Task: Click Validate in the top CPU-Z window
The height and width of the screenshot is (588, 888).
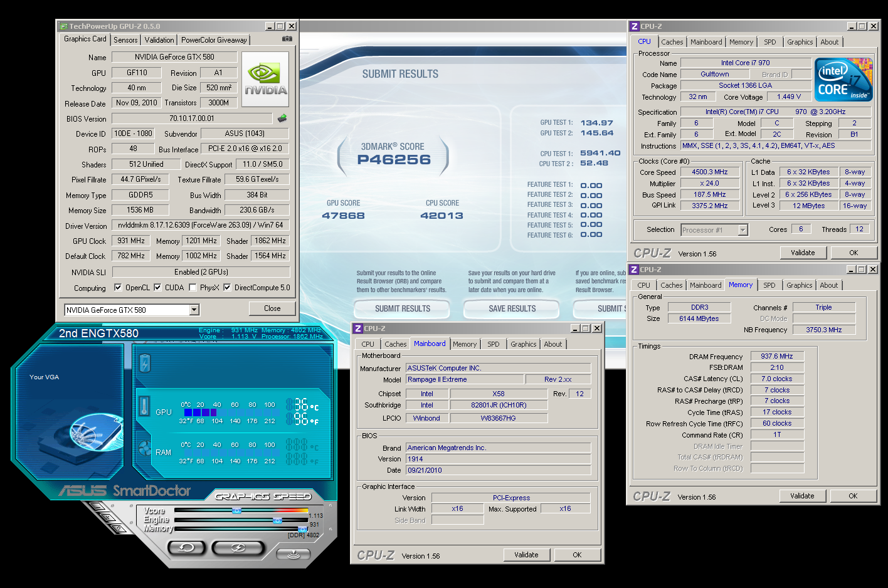Action: (803, 253)
